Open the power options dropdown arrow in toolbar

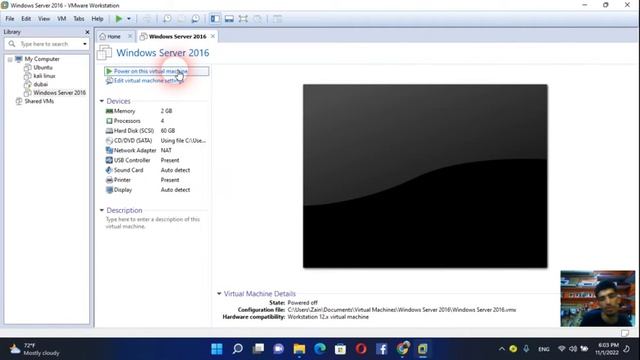coord(129,19)
